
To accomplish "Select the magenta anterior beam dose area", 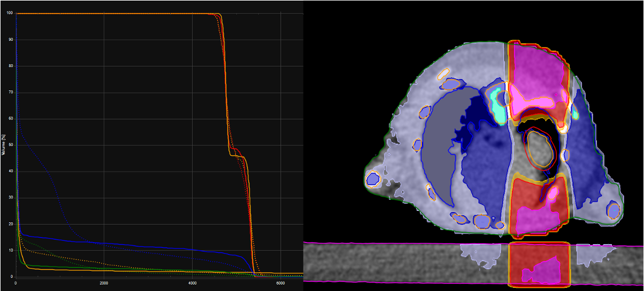I will pyautogui.click(x=538, y=71).
